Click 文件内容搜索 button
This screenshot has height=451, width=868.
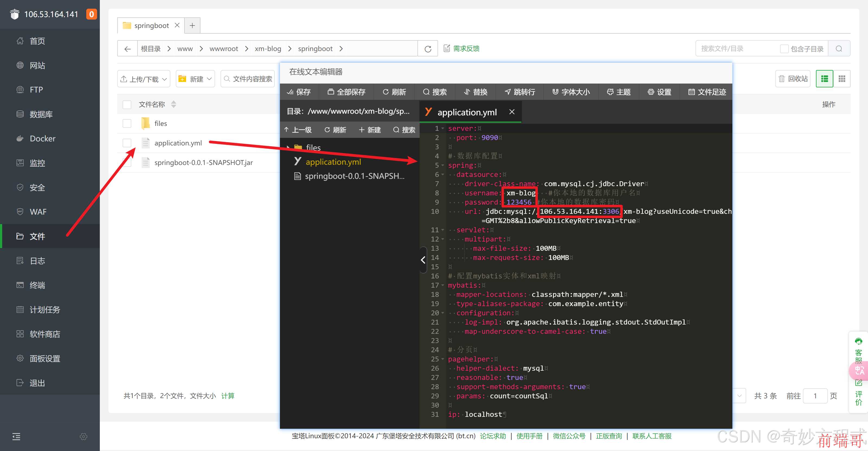248,79
